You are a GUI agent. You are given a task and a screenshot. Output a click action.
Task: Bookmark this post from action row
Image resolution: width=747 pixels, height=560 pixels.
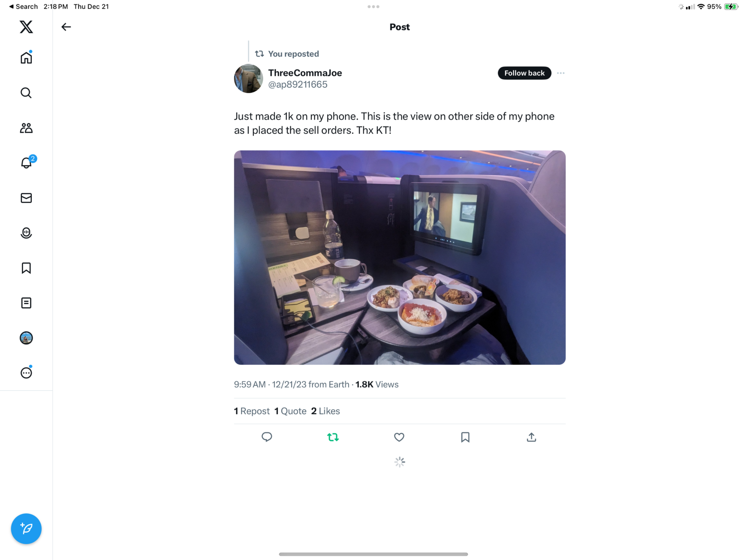tap(465, 437)
